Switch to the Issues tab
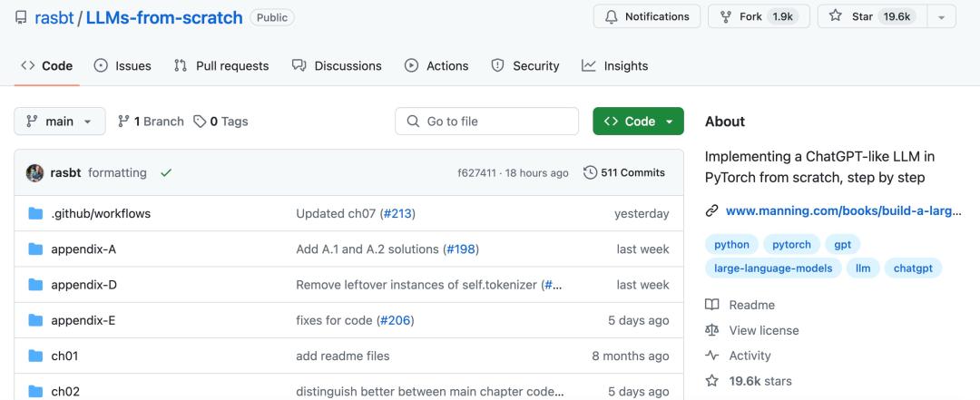 click(x=122, y=65)
